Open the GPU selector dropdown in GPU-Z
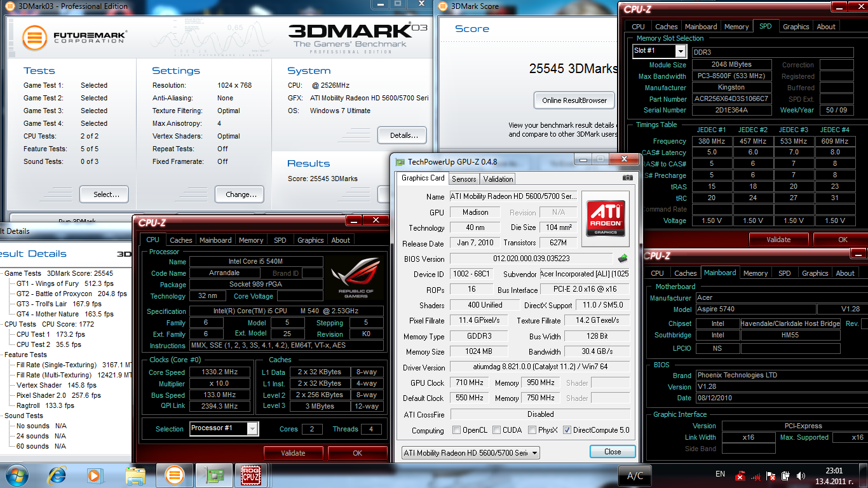Screen dimensions: 868x488 point(471,452)
